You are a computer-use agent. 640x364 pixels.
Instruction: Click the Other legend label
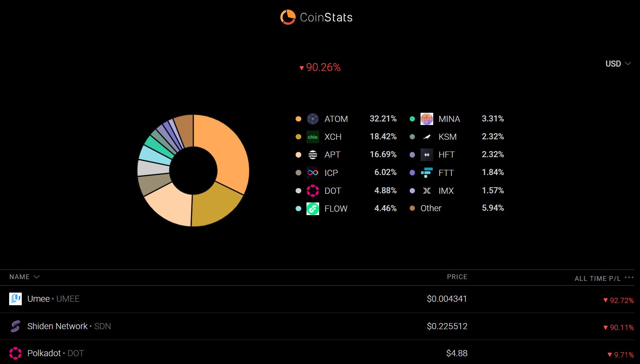(431, 209)
